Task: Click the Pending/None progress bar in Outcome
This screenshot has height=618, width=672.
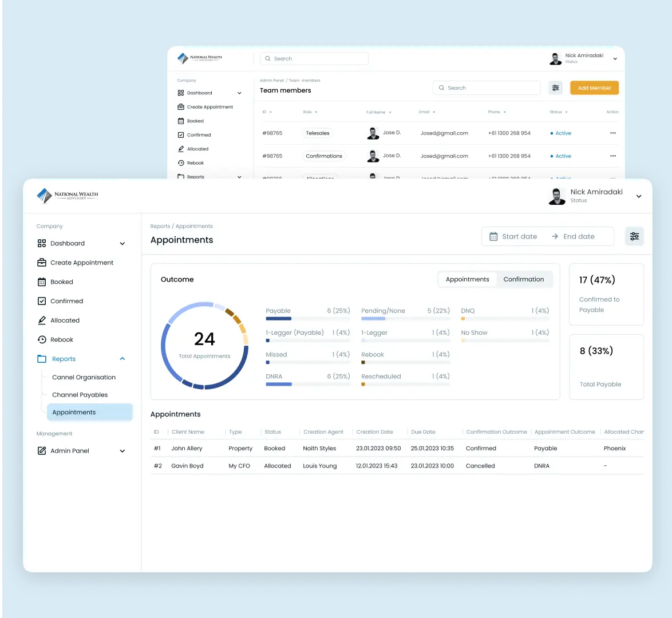Action: pos(405,319)
